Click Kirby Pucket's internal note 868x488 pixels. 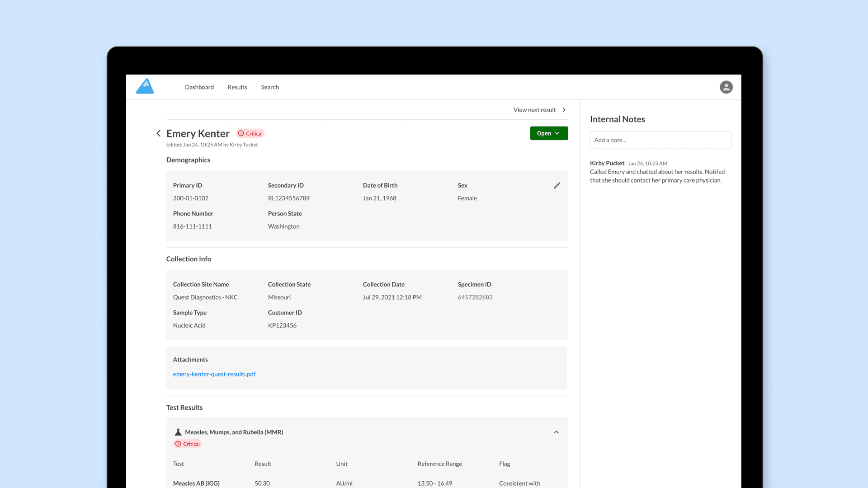[656, 172]
